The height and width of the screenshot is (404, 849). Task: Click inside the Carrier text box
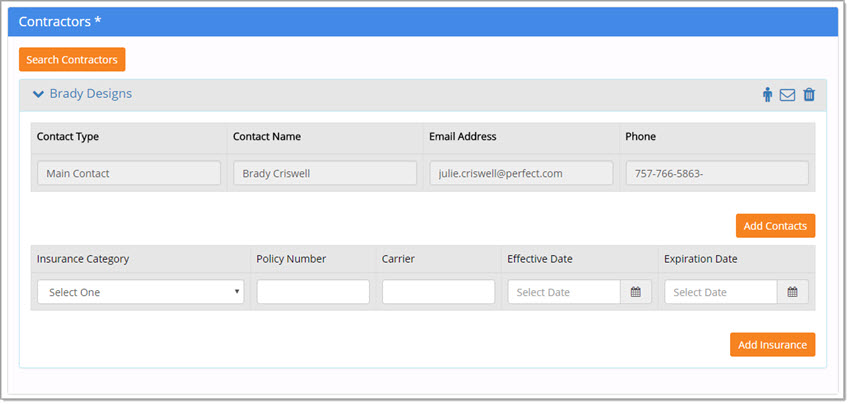pyautogui.click(x=438, y=292)
